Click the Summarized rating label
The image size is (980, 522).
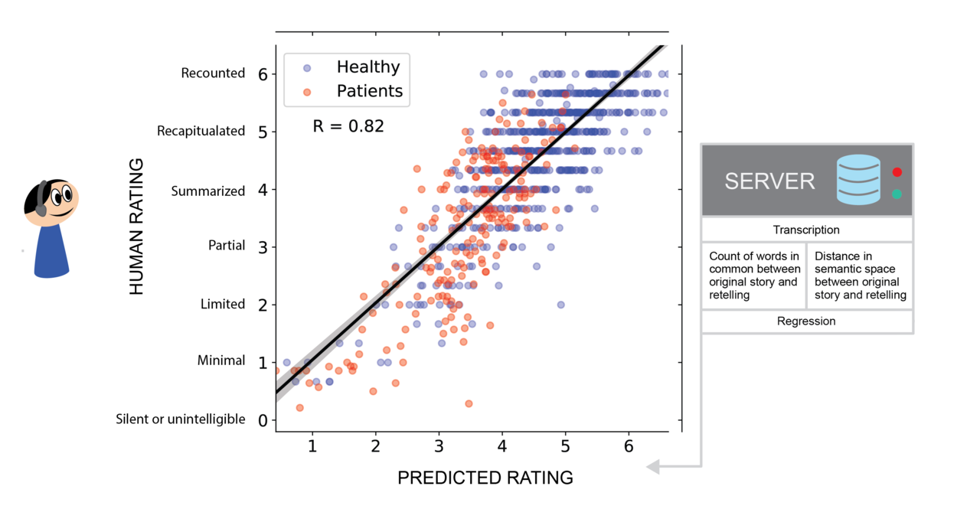pyautogui.click(x=208, y=191)
